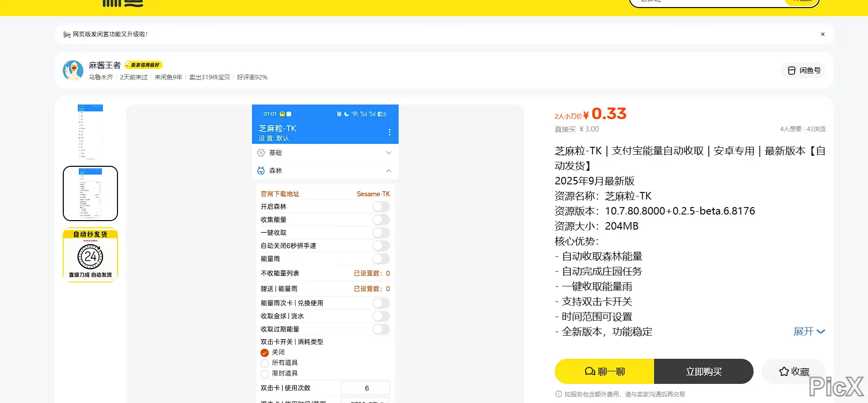
Task: Expand the 基础 section chevron
Action: [389, 153]
